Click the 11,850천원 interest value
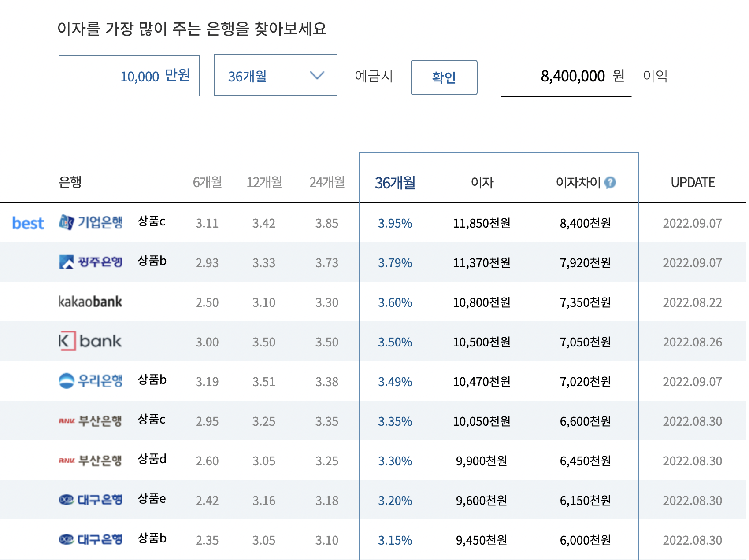Image resolution: width=749 pixels, height=560 pixels. [x=482, y=223]
